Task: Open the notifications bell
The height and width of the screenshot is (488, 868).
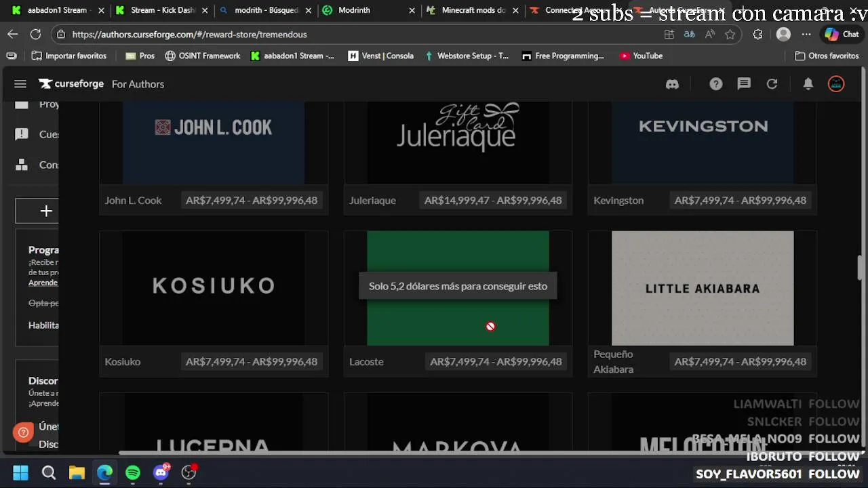Action: pyautogui.click(x=808, y=84)
